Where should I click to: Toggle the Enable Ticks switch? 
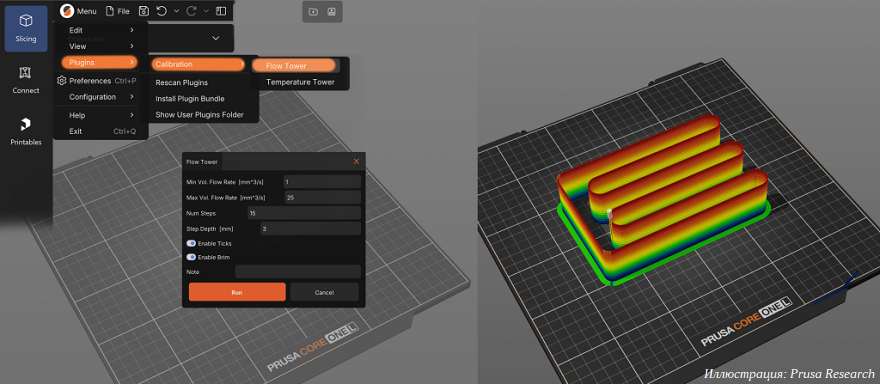pos(191,244)
